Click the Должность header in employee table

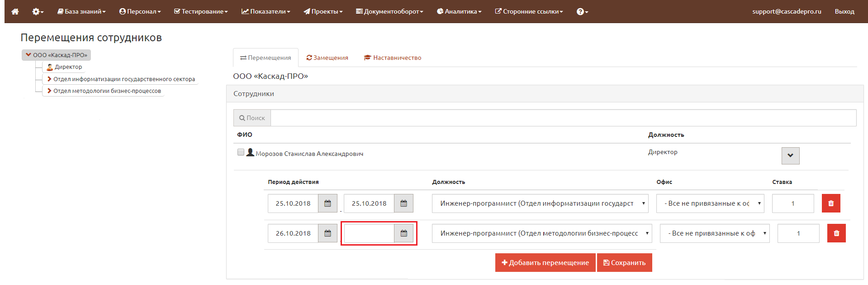[666, 135]
